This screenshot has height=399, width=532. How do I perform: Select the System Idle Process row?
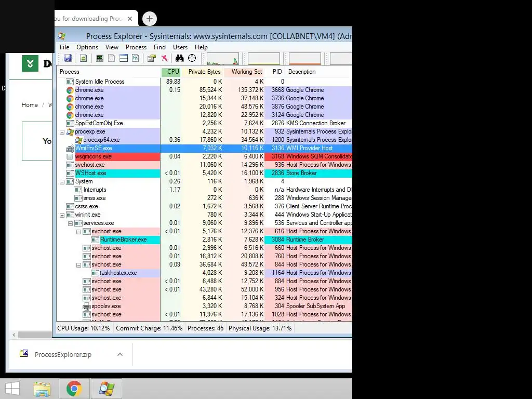point(205,82)
